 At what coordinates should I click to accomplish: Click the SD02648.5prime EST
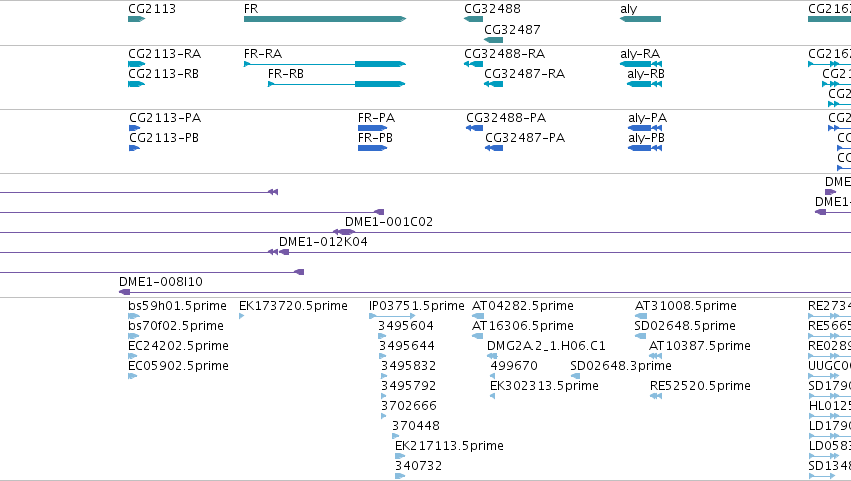click(x=640, y=336)
